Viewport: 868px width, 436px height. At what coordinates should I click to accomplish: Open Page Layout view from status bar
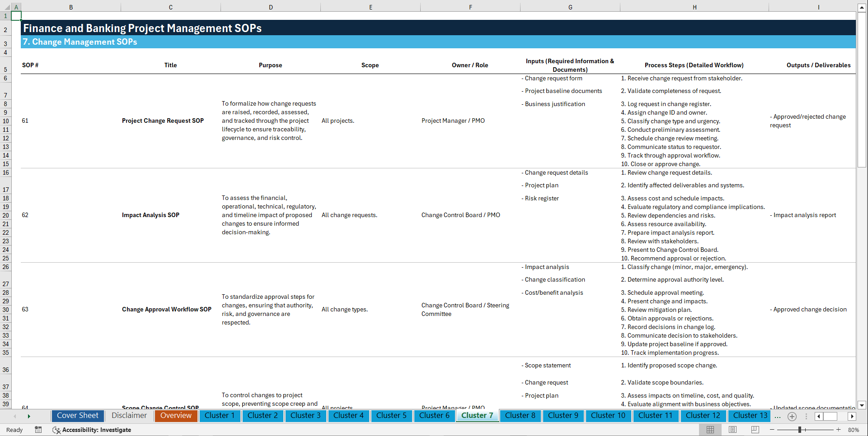click(x=732, y=430)
